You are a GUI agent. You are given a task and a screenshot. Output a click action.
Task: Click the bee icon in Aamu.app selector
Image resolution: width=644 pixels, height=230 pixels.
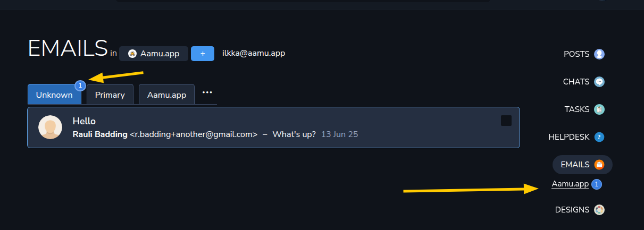132,54
